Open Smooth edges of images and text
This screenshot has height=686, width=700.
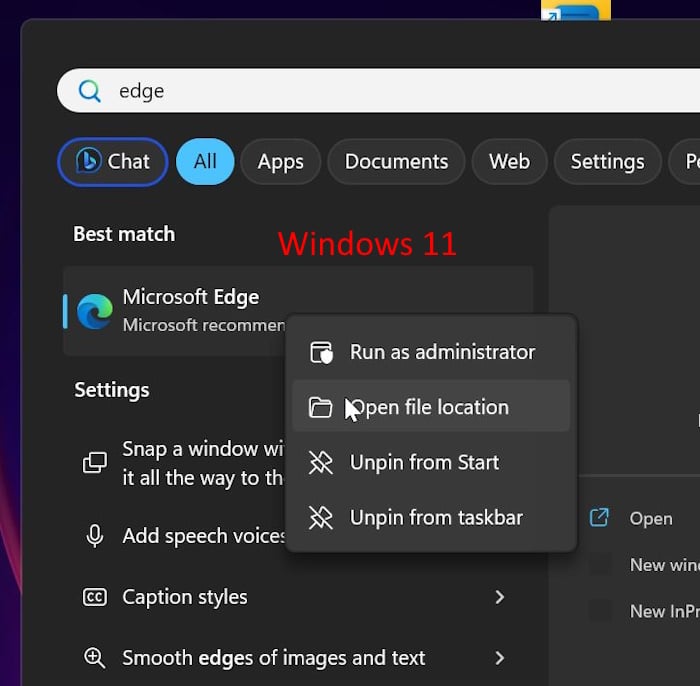298,658
